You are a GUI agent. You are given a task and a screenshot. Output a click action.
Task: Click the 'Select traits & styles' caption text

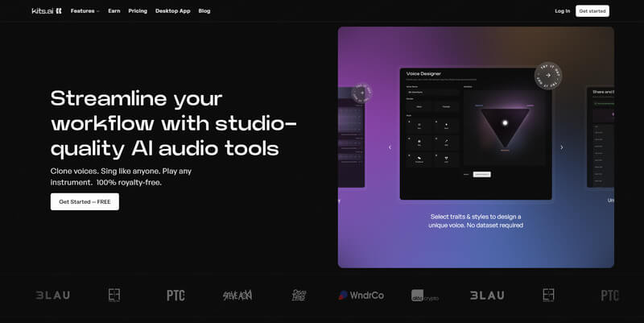click(476, 221)
